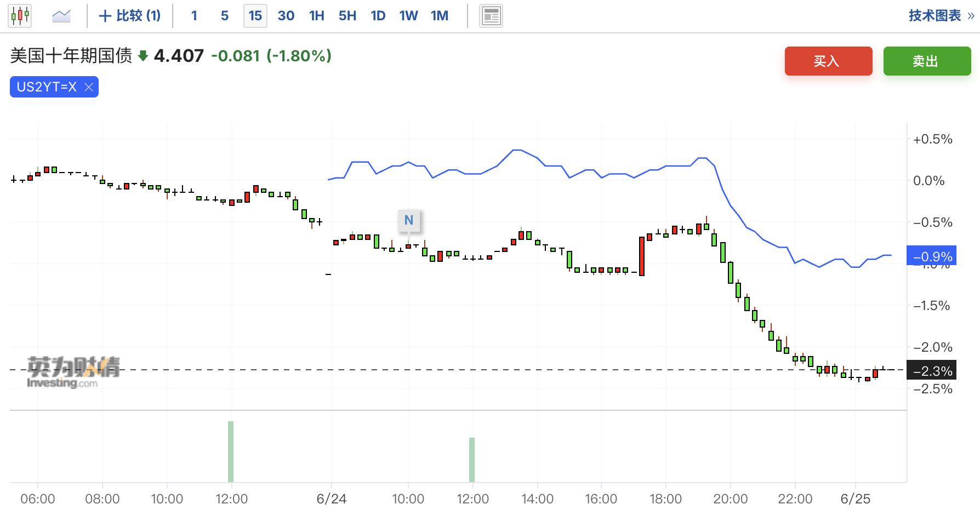Open the news panel layout icon
The width and height of the screenshot is (980, 516).
click(x=491, y=16)
